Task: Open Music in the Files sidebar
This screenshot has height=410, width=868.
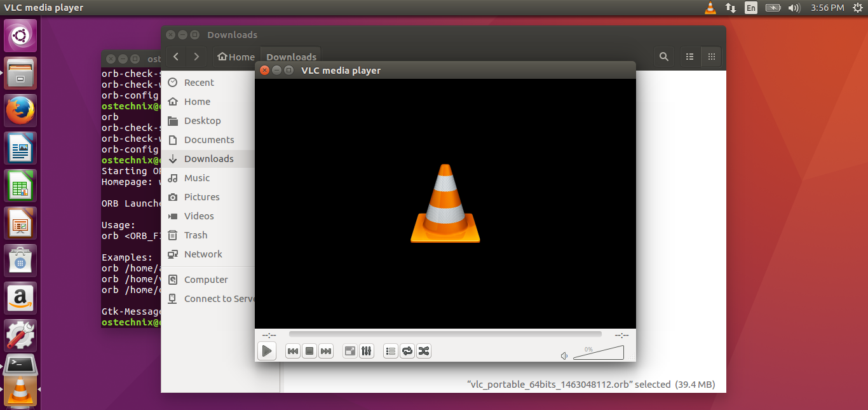Action: 196,178
